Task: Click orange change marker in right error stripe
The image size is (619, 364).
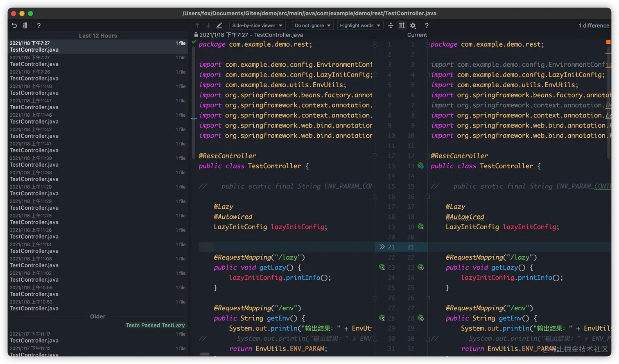Action: point(608,42)
